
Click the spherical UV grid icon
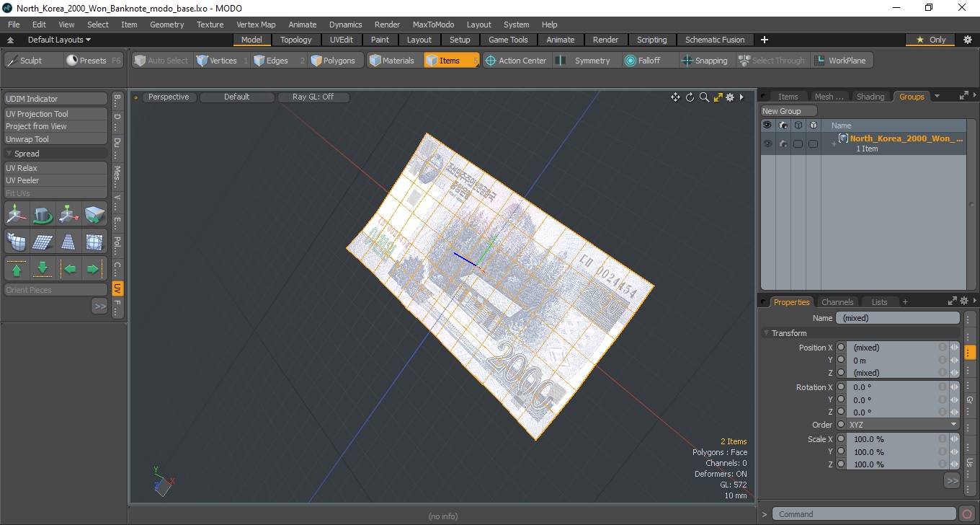tap(94, 242)
